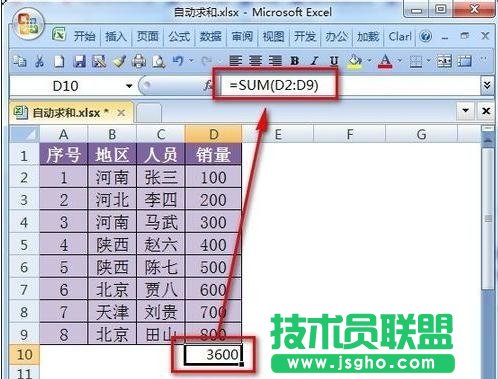Viewport: 498px width, 379px height.
Task: Open the Undo history dropdown arrow
Action: click(x=191, y=60)
